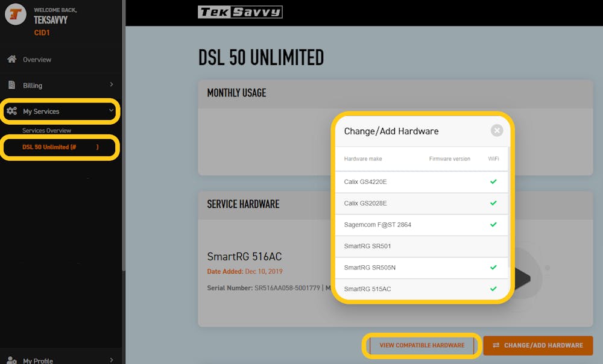Collapse the My Services chevron
The height and width of the screenshot is (364, 603).
pos(111,110)
